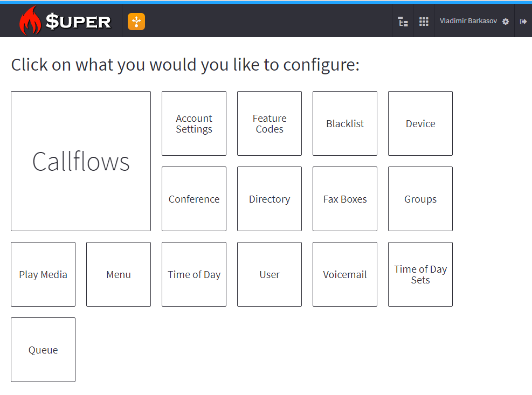The width and height of the screenshot is (532, 395).
Task: Open the Callflows tile
Action: tap(81, 161)
